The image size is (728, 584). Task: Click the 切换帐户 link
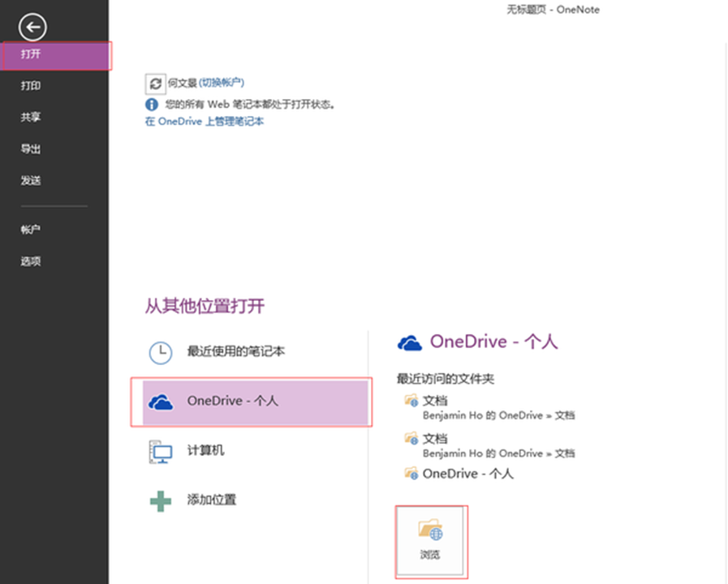coord(222,83)
